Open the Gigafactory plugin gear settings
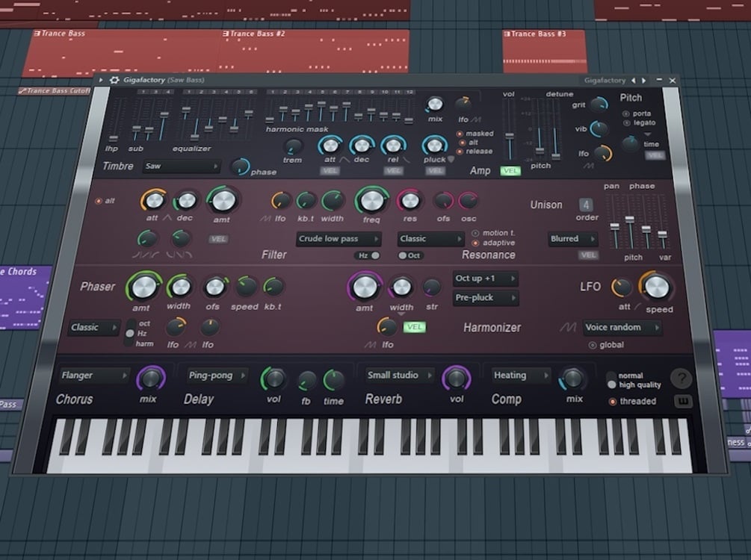751x560 pixels. point(114,80)
